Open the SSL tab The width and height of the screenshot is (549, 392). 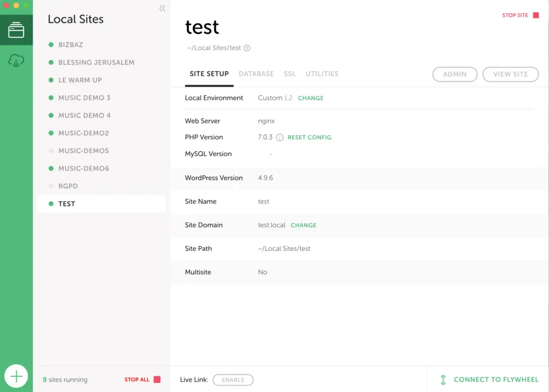pyautogui.click(x=290, y=74)
